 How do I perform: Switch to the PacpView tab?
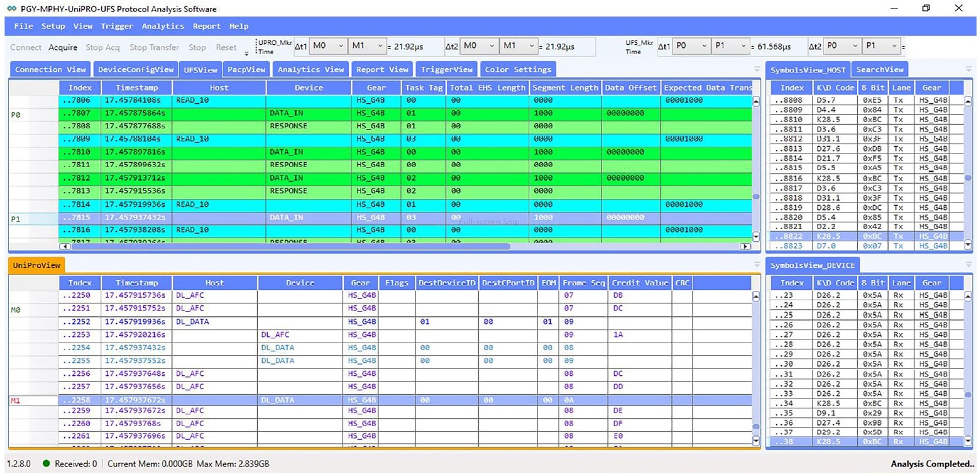tap(246, 69)
